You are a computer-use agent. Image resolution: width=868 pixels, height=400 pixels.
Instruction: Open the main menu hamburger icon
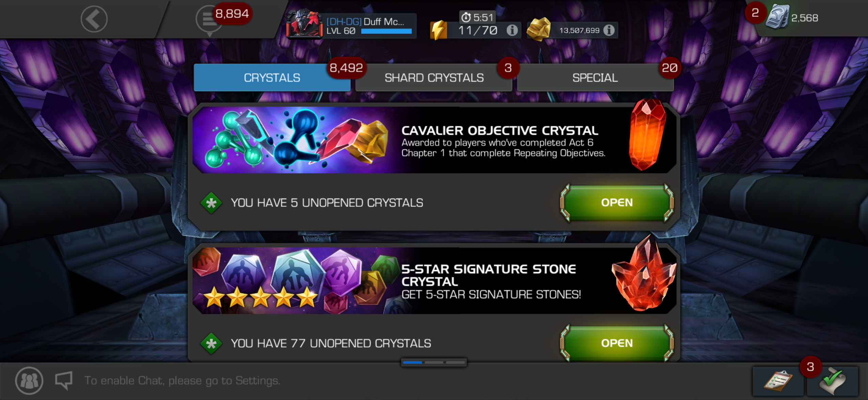tap(208, 19)
